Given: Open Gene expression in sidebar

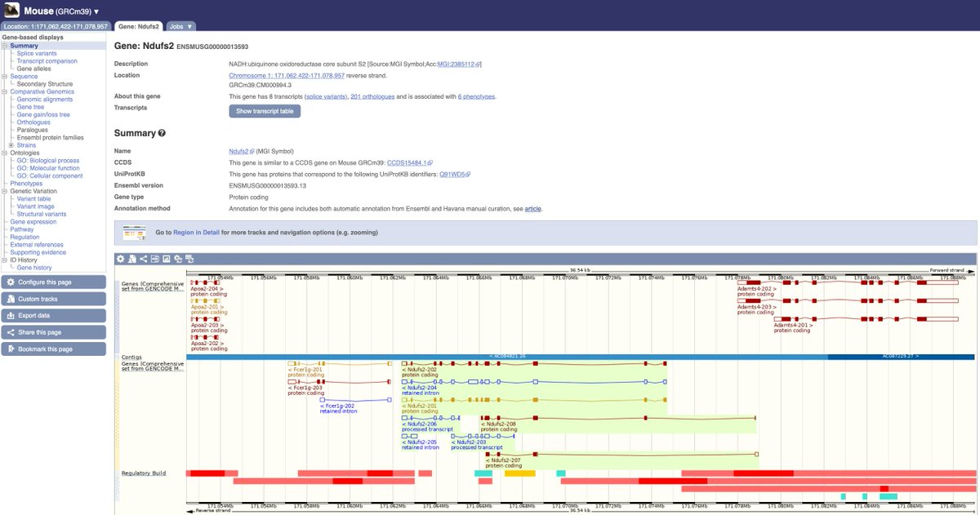Looking at the screenshot, I should [x=33, y=222].
